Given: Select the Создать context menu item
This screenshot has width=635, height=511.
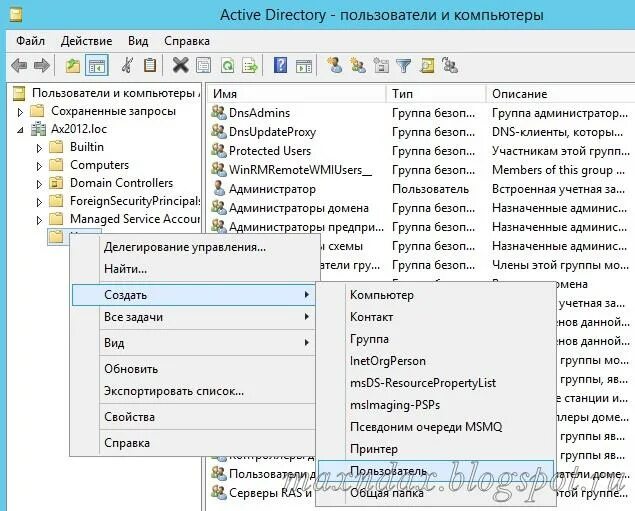Looking at the screenshot, I should click(193, 295).
